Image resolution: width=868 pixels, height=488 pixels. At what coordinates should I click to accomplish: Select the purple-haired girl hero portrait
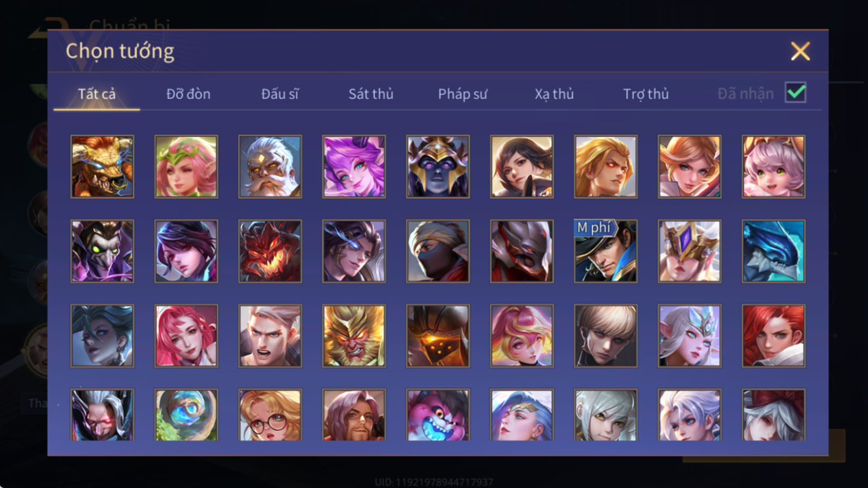[354, 167]
